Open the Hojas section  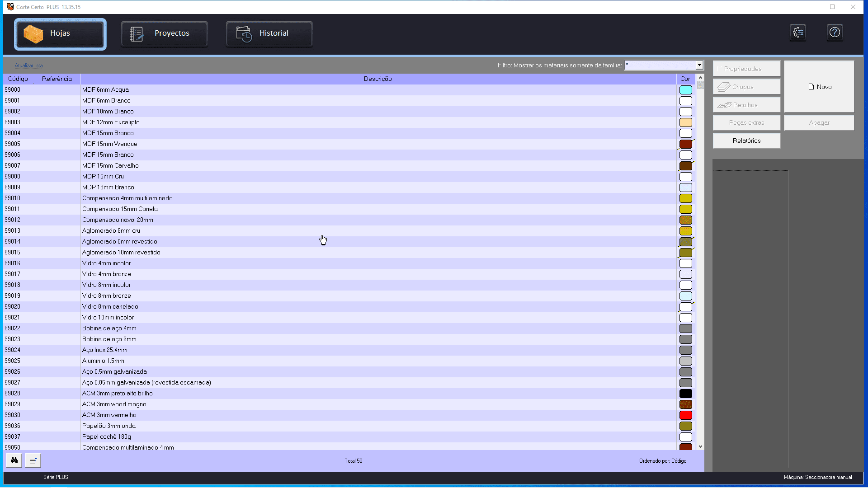(x=60, y=34)
